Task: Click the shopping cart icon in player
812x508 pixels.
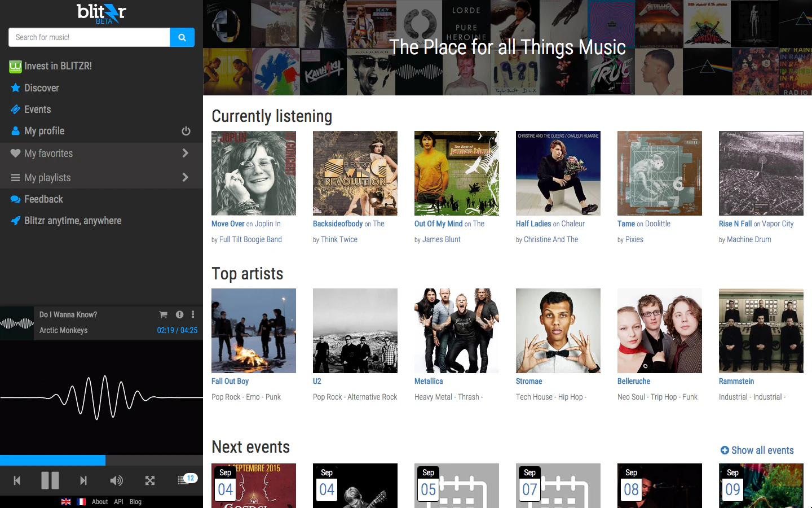Action: [163, 315]
